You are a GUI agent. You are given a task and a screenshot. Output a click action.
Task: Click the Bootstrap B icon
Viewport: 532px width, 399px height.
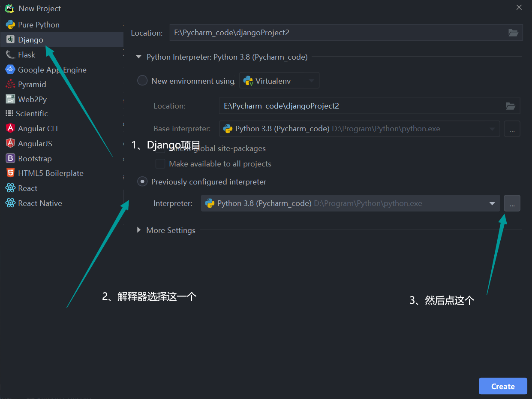[x=10, y=158]
